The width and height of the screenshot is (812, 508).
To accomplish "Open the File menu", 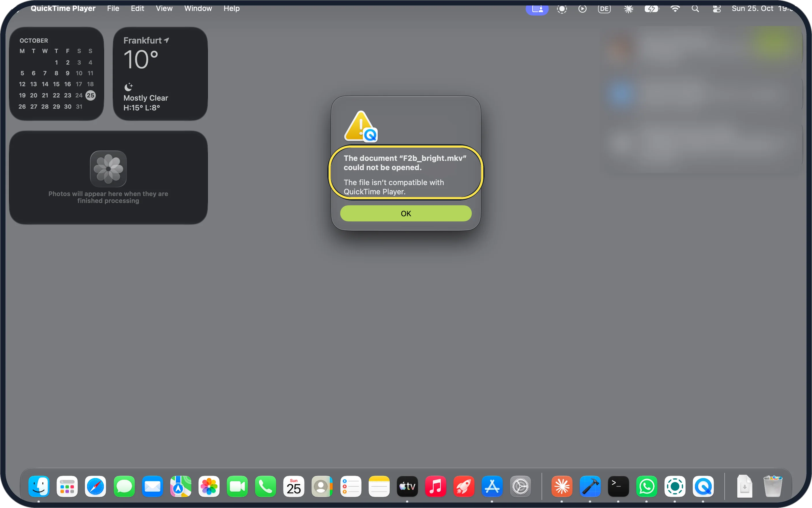I will pos(113,8).
